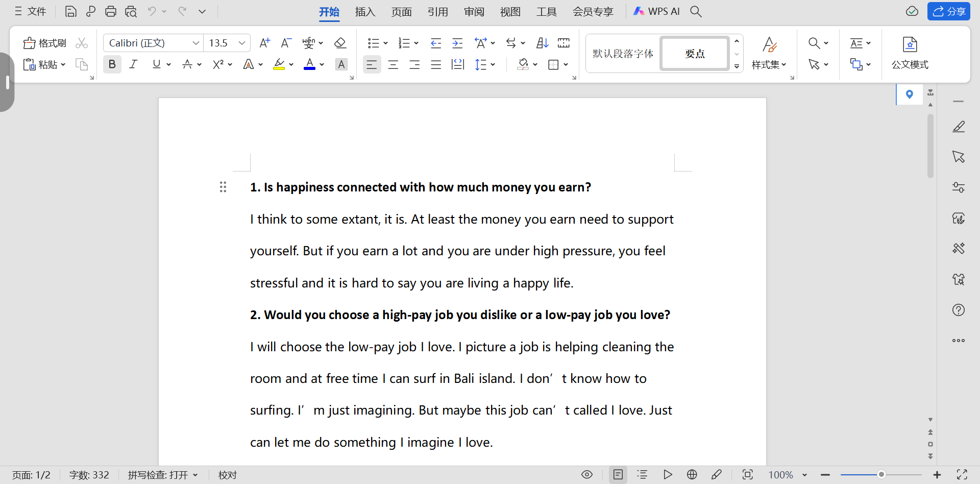Image resolution: width=980 pixels, height=484 pixels.
Task: Increase font size with A+ icon
Action: coord(264,43)
